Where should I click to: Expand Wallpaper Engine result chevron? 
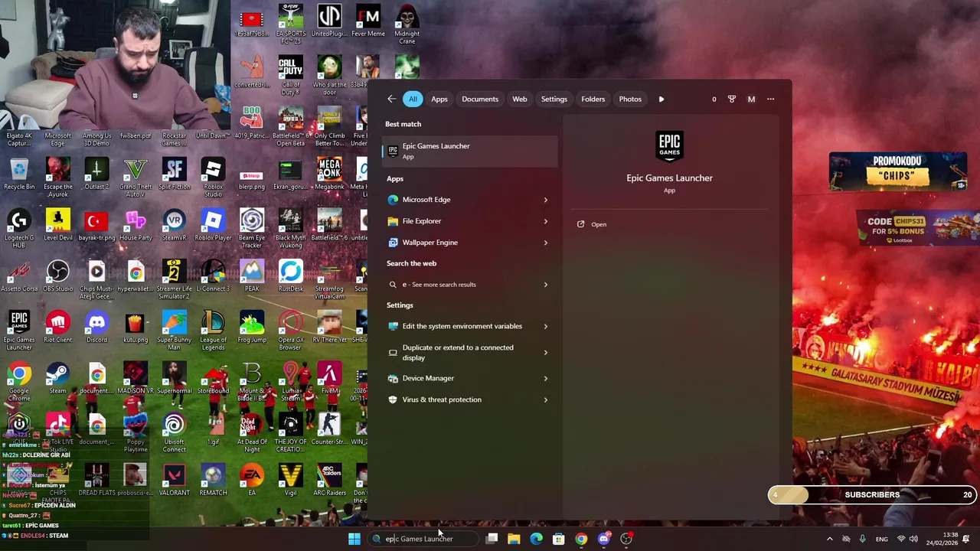tap(546, 243)
